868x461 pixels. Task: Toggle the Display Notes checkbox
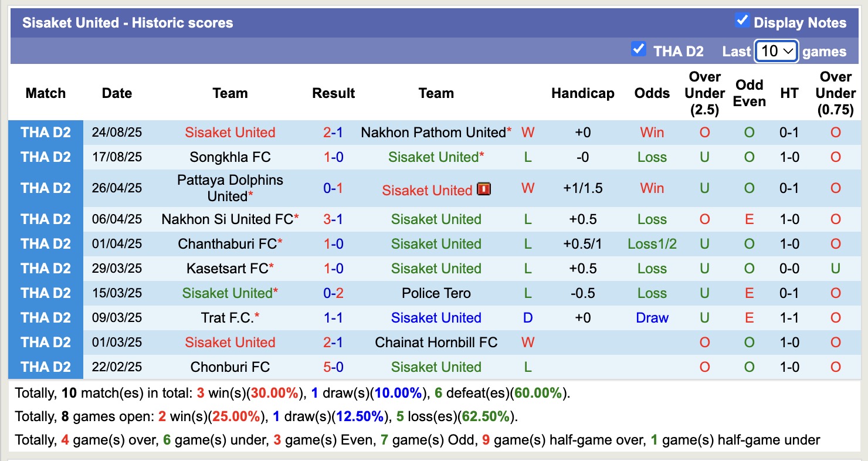tap(742, 21)
